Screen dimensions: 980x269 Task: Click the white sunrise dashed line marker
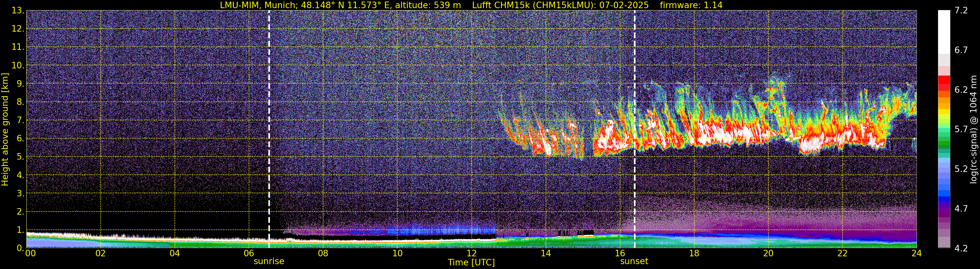point(269,129)
